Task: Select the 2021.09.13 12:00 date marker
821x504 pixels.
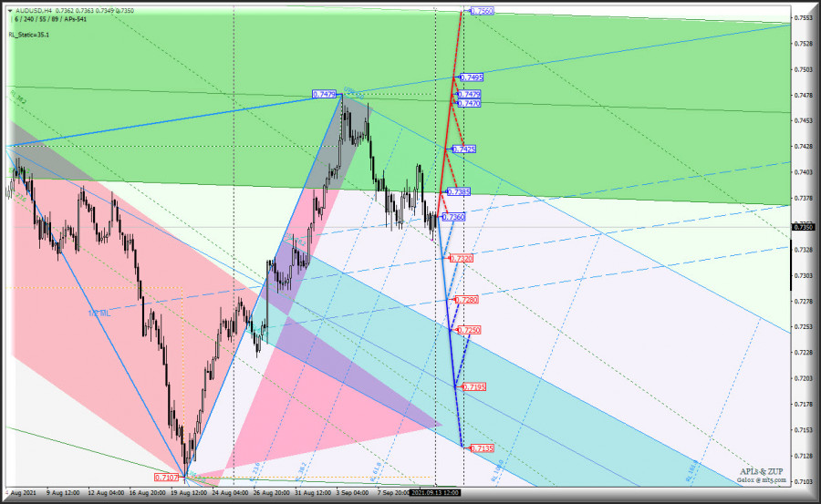Action: point(436,492)
